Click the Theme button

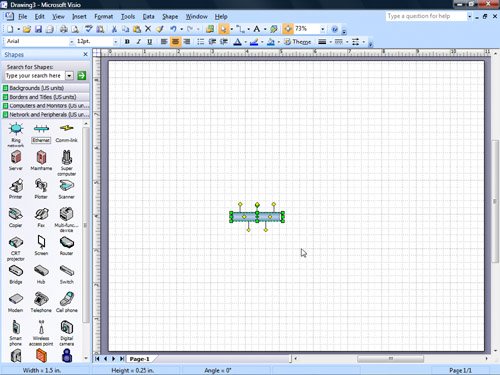pyautogui.click(x=297, y=42)
